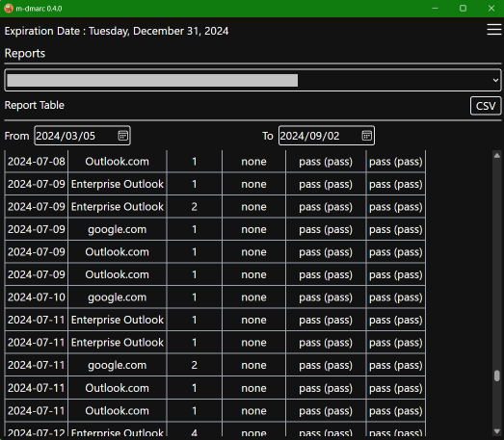Select google.com in the 2024-07-09 row
This screenshot has width=504, height=440.
coord(117,229)
